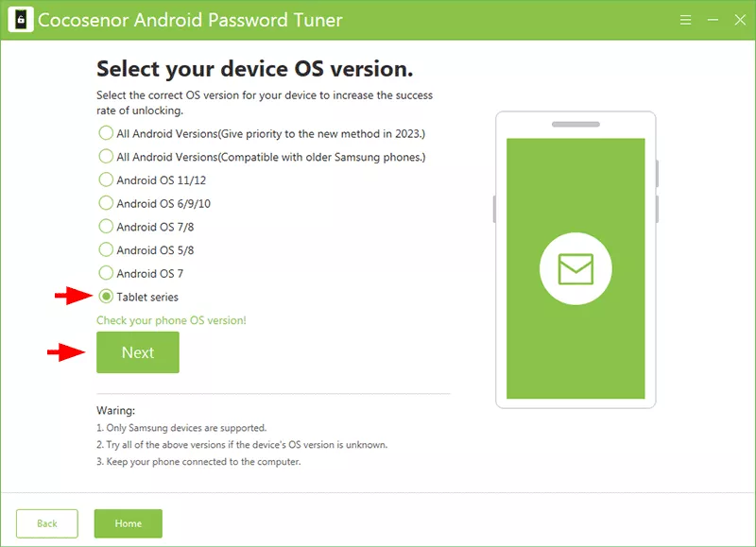Minimize the Password Tuner window
Image resolution: width=756 pixels, height=547 pixels.
(713, 20)
